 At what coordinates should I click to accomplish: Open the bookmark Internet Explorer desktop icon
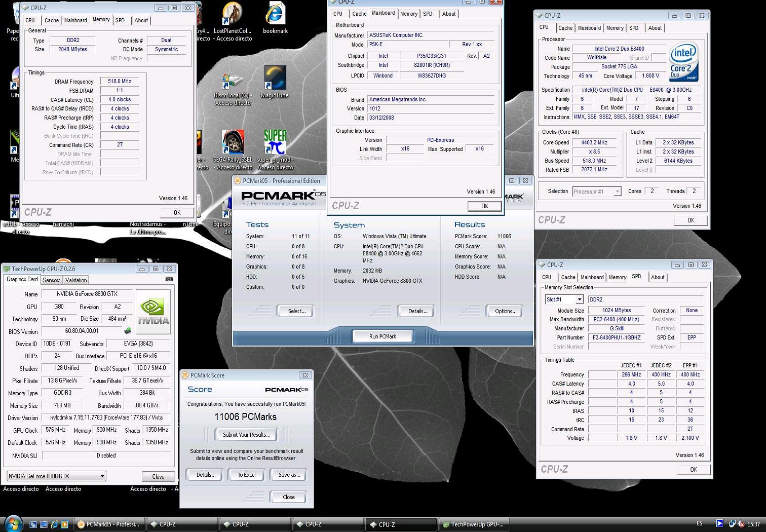275,18
